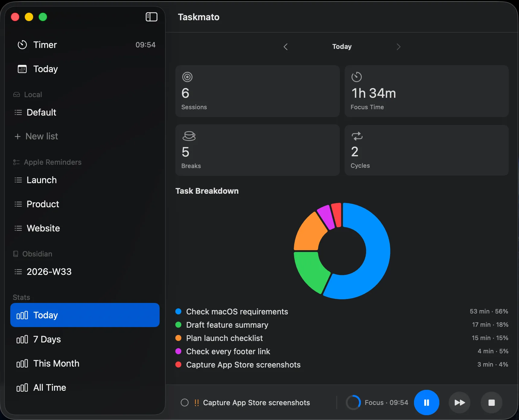
Task: Click the list icon next to Default
Action: click(x=18, y=113)
